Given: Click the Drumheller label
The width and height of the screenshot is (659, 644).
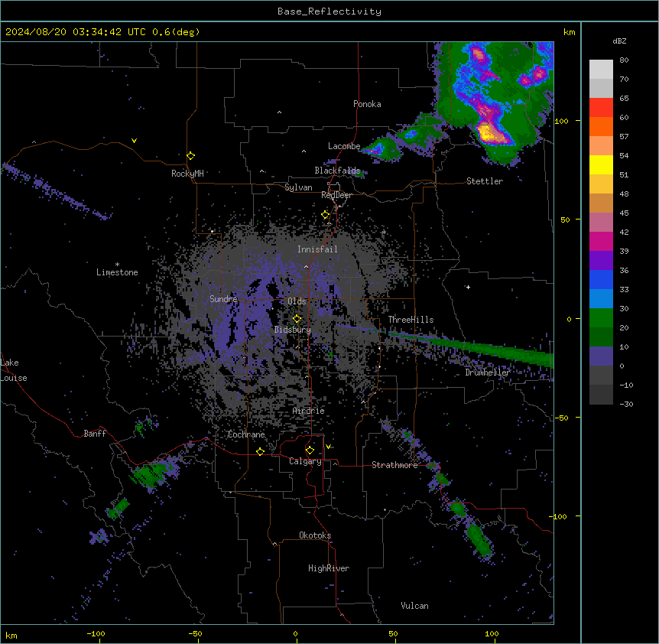Looking at the screenshot, I should pyautogui.click(x=488, y=372).
